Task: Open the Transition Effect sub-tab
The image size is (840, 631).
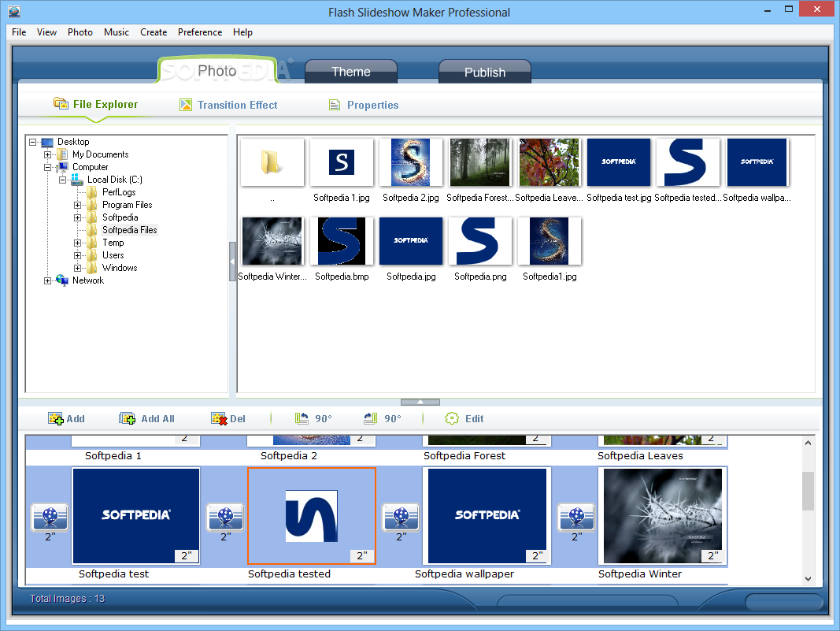Action: 229,105
